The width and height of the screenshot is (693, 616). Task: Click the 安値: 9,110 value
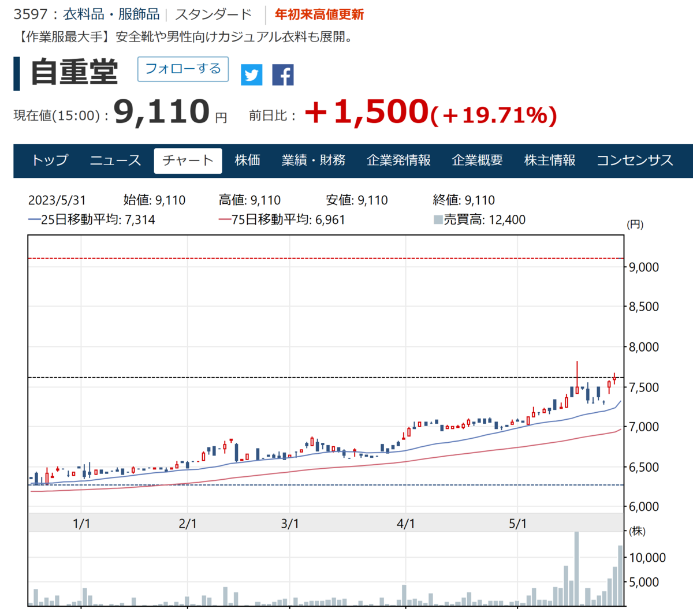coord(357,200)
